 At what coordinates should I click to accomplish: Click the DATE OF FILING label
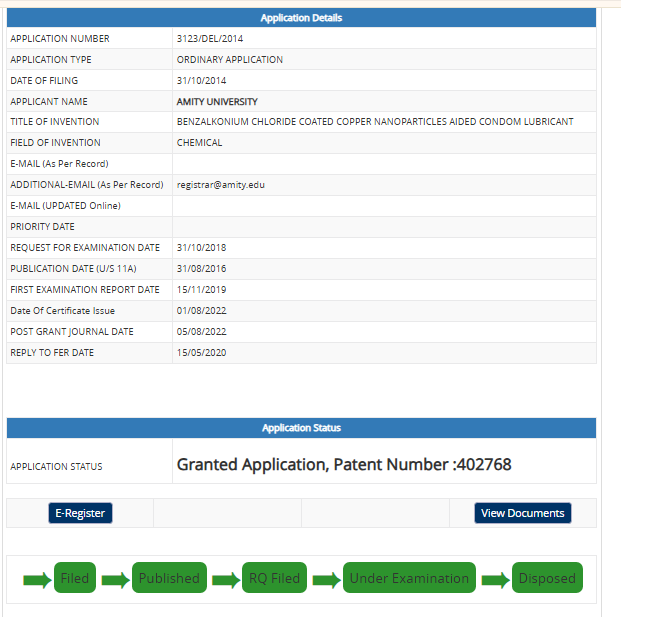44,81
